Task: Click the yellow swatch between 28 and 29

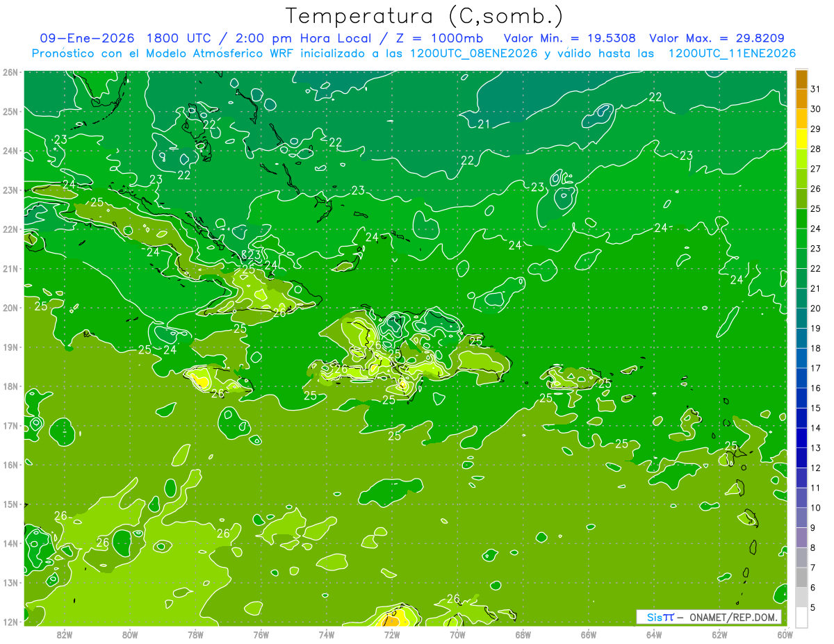Action: [x=801, y=139]
